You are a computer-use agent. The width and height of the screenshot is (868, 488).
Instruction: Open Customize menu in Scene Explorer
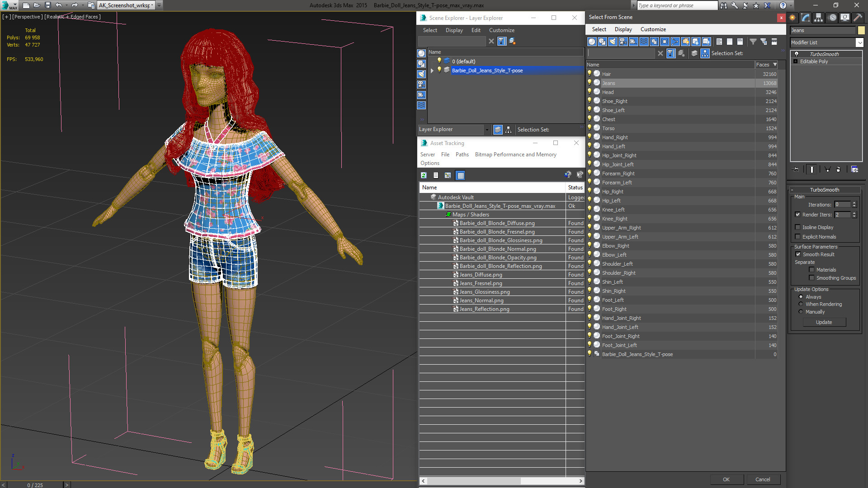pyautogui.click(x=501, y=30)
